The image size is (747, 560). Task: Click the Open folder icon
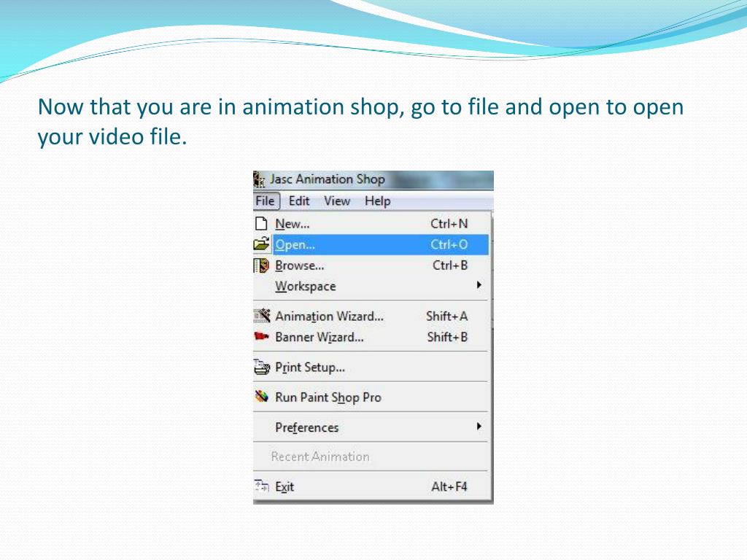point(262,244)
